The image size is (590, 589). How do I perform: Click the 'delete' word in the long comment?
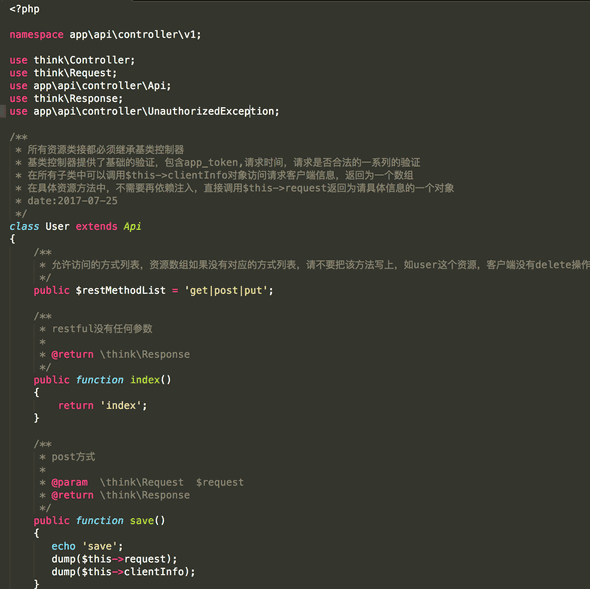pyautogui.click(x=553, y=265)
